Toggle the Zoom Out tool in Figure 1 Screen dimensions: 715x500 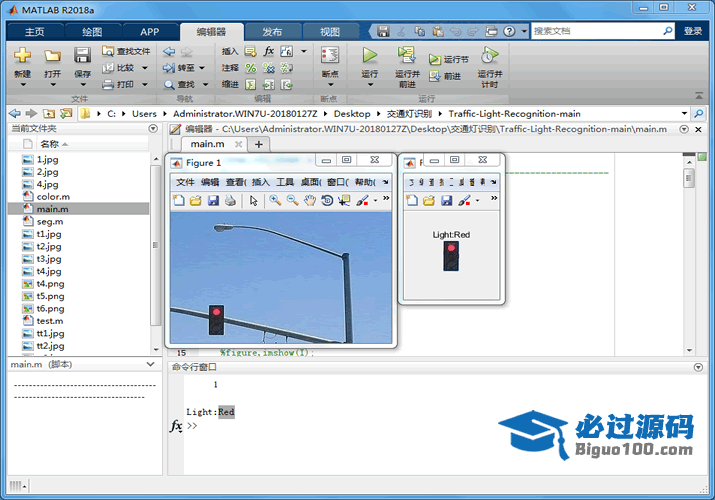[292, 201]
